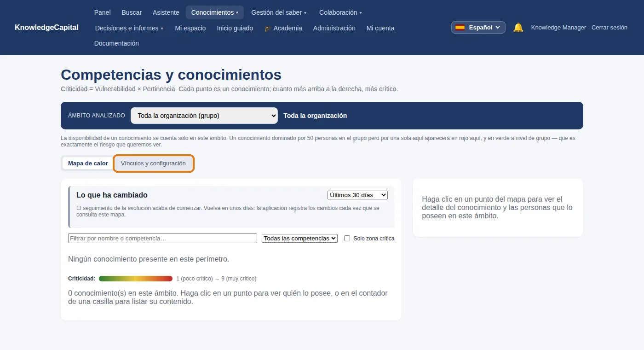Click the Competencias y conocimientos heading

(x=171, y=75)
